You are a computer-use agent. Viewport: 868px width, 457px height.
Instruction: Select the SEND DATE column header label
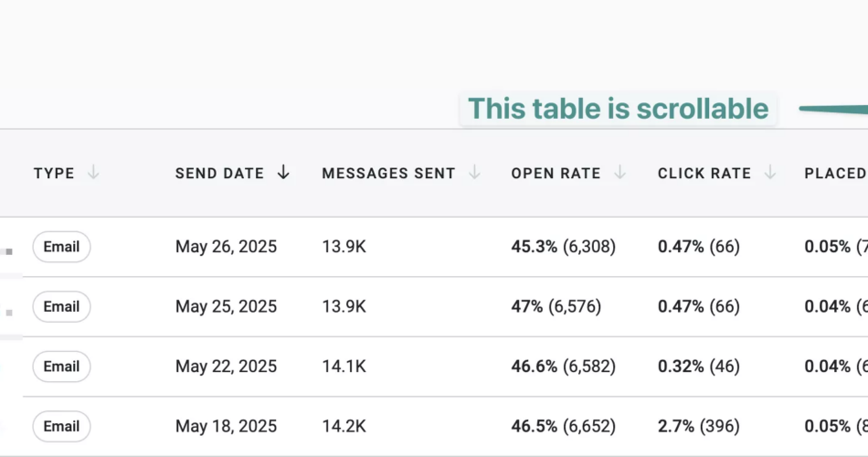click(x=219, y=174)
